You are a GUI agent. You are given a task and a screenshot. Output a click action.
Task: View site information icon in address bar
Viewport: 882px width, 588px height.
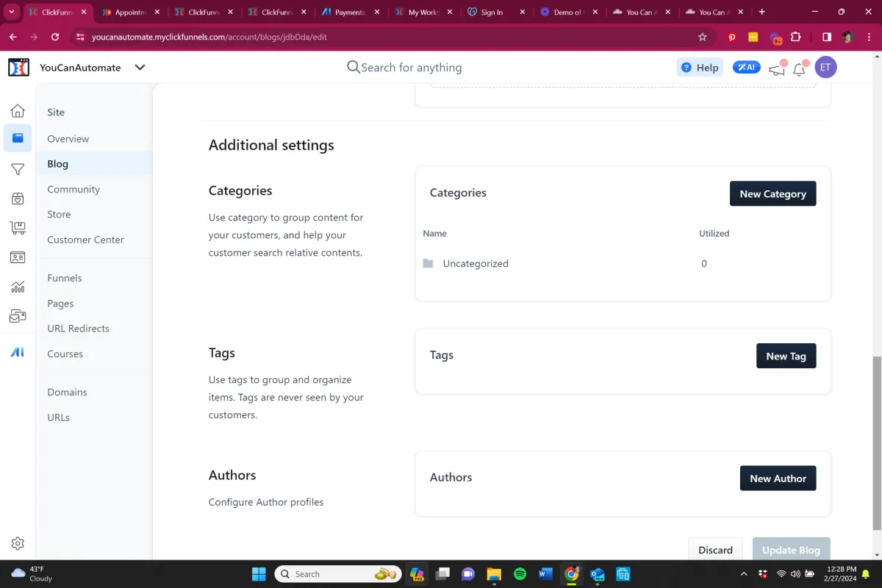(81, 37)
